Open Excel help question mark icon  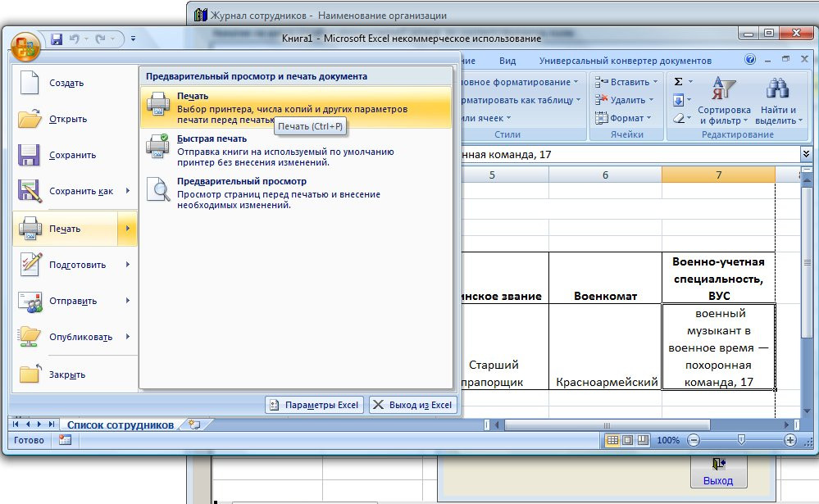pos(750,60)
